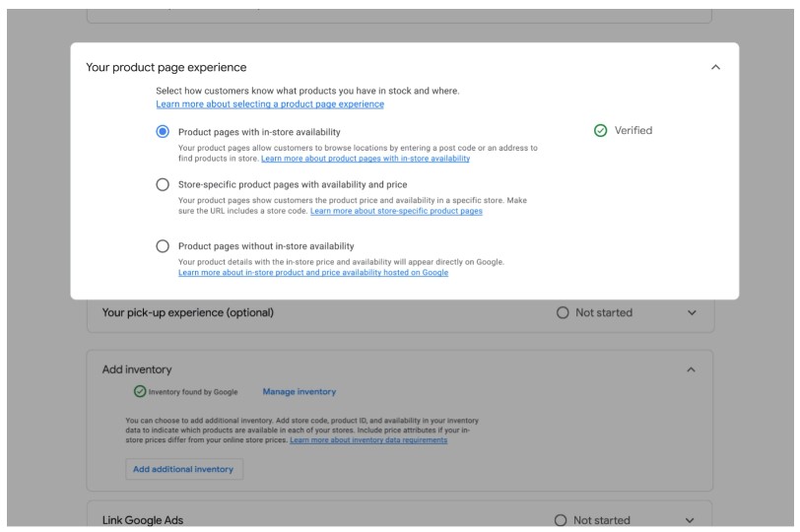This screenshot has height=532, width=800.
Task: Open Learn more about store-specific product pages
Action: click(396, 211)
